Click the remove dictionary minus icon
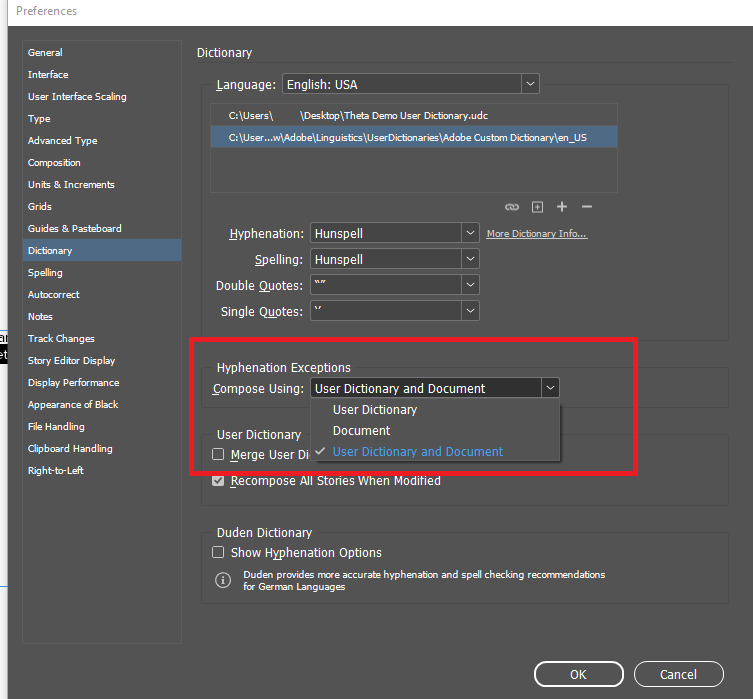753x699 pixels. 586,207
